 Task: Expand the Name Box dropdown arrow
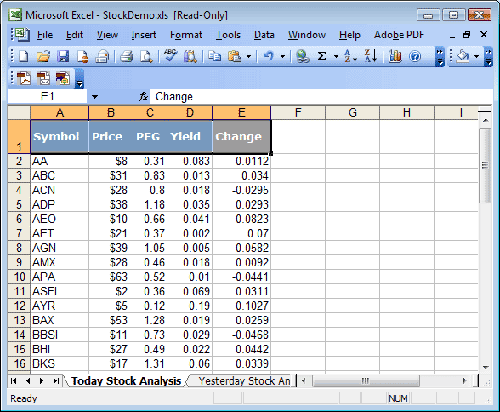(x=95, y=97)
